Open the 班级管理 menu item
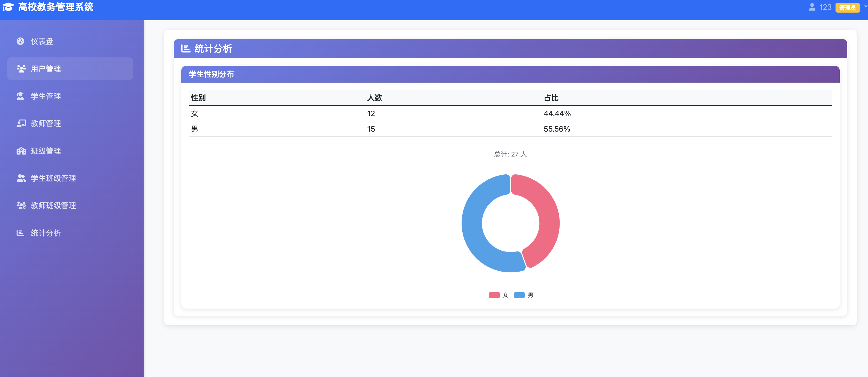868x377 pixels. click(46, 151)
